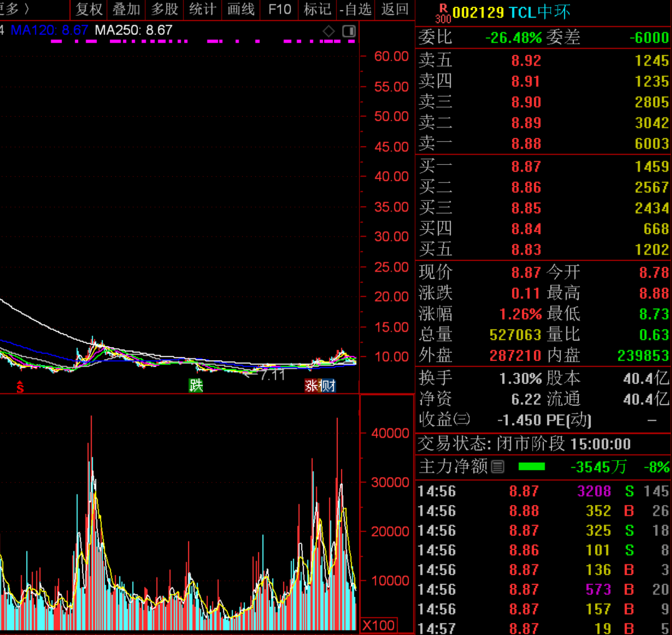Click 最低 value 8.73
Image resolution: width=672 pixels, height=635 pixels.
(654, 314)
